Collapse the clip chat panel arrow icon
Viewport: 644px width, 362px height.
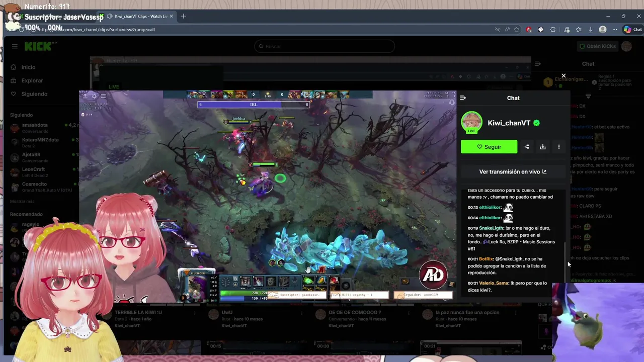(x=463, y=98)
